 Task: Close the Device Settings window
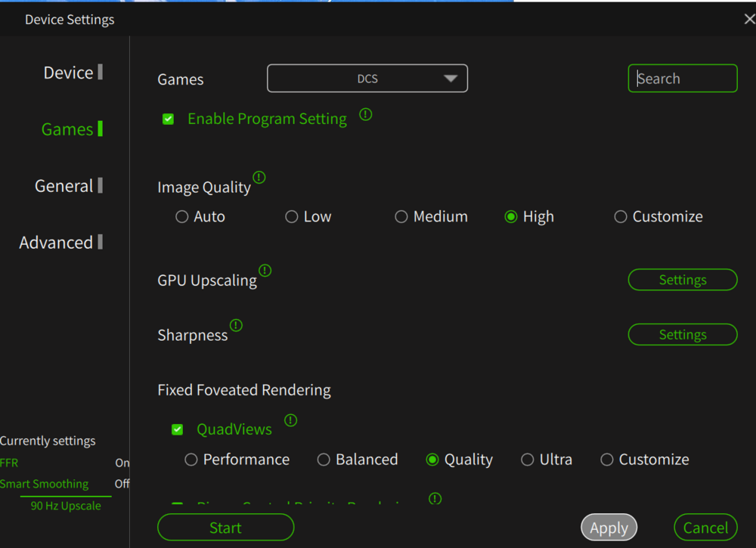click(748, 20)
